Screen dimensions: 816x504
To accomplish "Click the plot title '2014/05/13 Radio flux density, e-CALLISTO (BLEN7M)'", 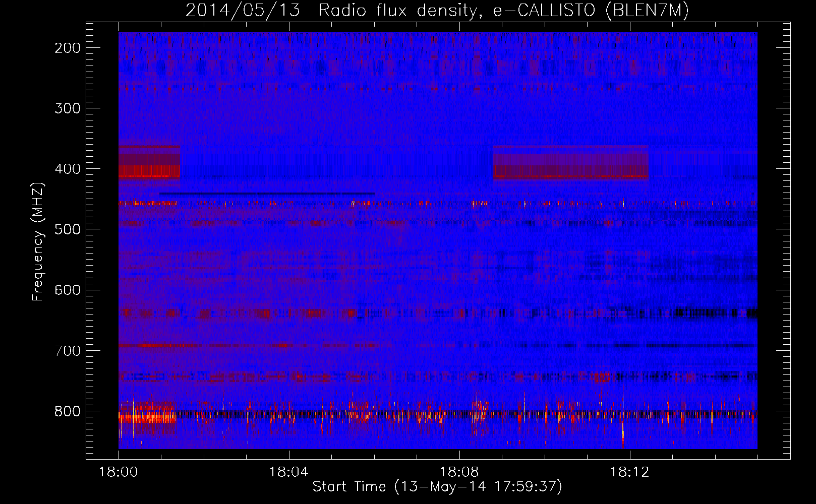I will tap(437, 11).
